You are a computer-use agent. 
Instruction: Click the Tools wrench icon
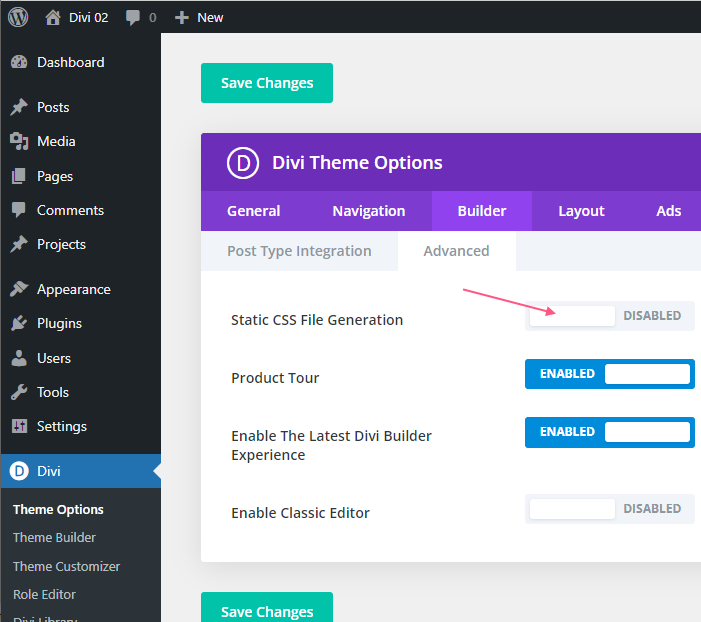click(x=19, y=392)
